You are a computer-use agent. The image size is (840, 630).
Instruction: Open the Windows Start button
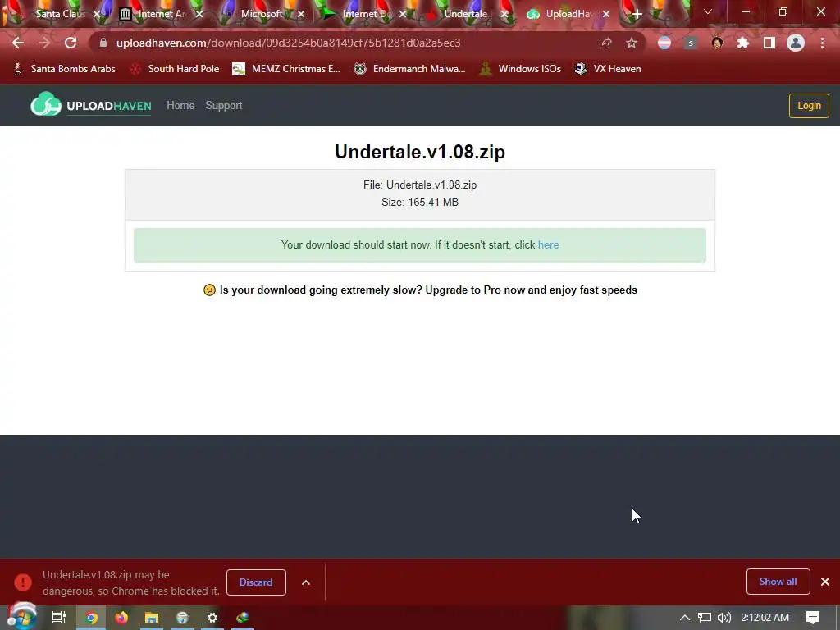[x=21, y=617]
